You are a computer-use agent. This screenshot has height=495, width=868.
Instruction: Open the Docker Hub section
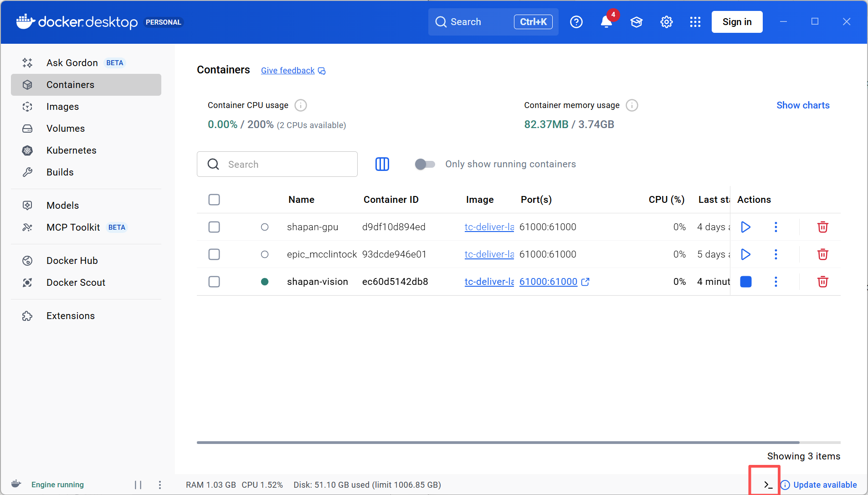[x=72, y=260]
